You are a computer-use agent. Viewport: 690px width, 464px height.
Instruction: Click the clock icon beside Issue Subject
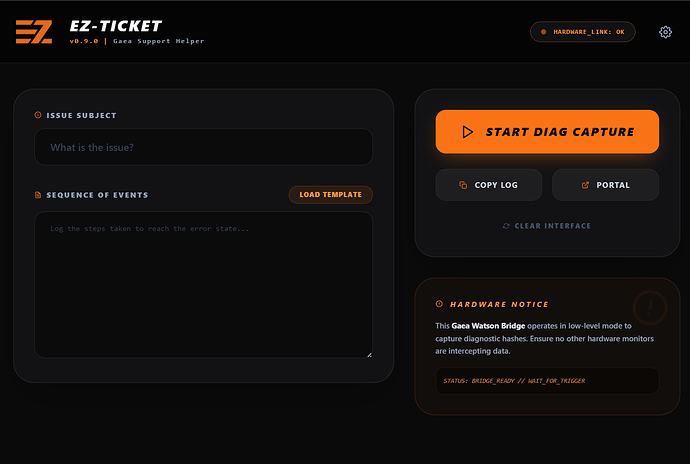[x=38, y=115]
